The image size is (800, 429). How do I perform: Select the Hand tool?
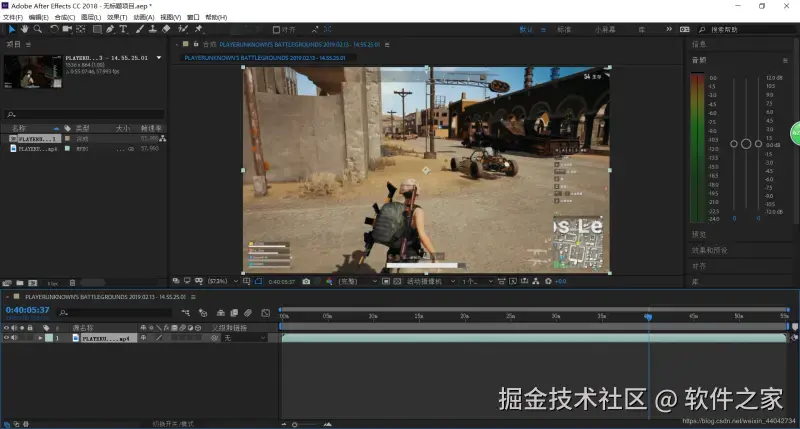pyautogui.click(x=24, y=29)
